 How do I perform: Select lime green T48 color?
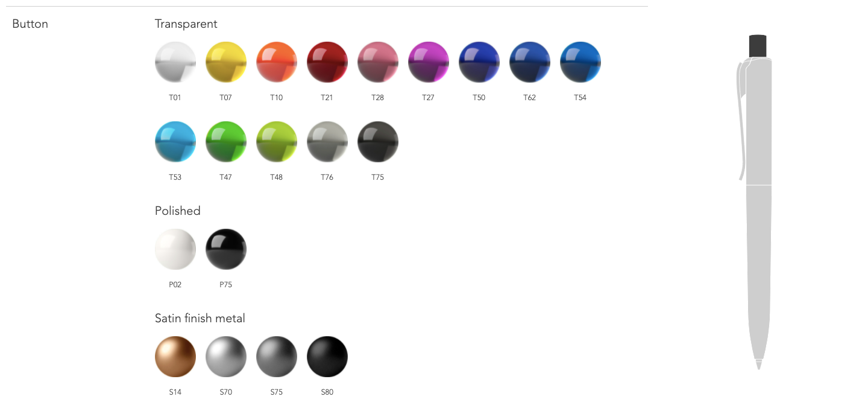[277, 142]
